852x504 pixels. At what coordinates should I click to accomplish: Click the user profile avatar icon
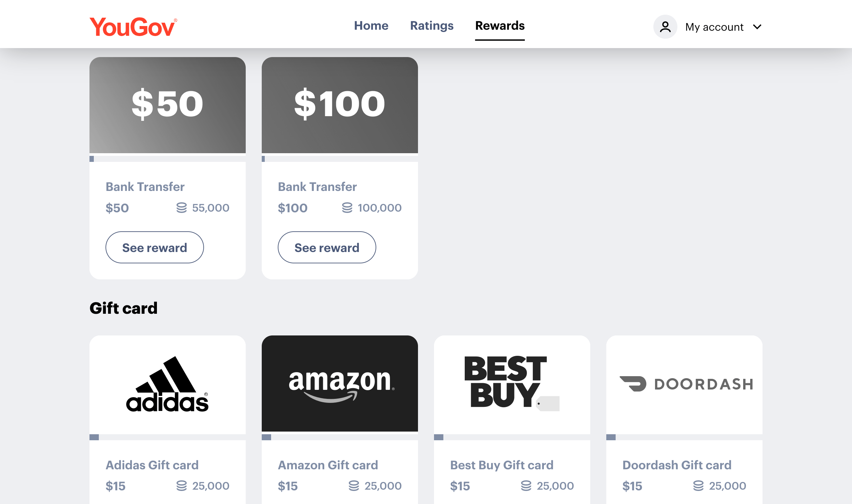pos(665,26)
